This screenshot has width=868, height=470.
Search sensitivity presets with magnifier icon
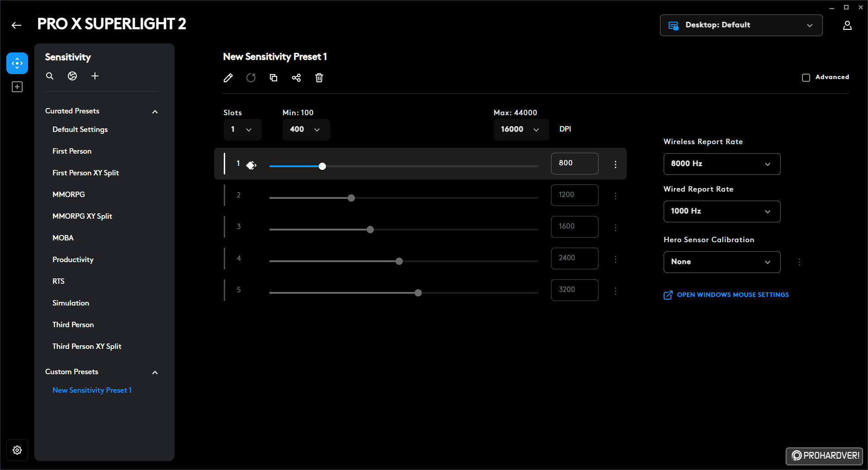coord(50,76)
